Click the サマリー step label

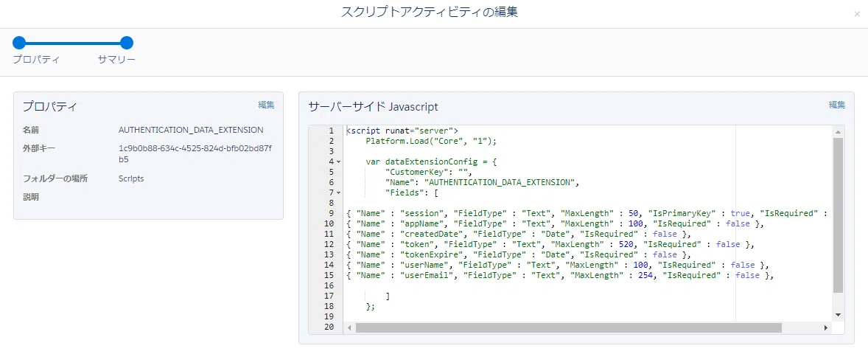click(116, 59)
